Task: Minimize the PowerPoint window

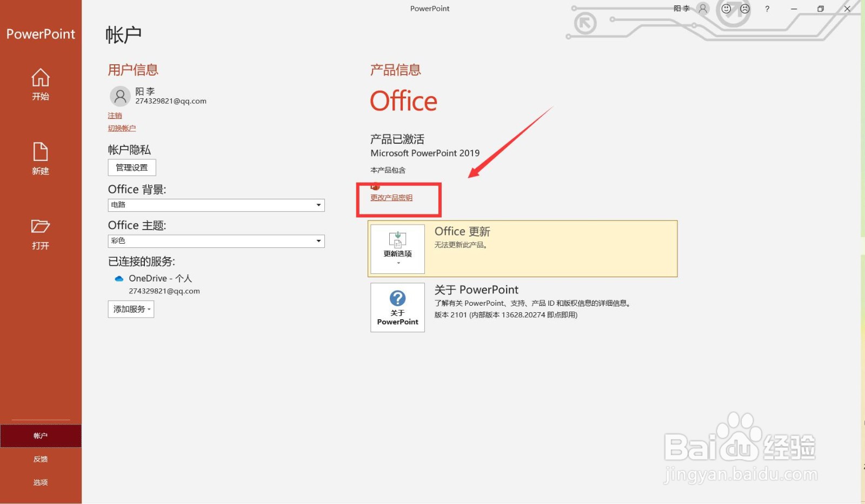Action: [x=794, y=9]
